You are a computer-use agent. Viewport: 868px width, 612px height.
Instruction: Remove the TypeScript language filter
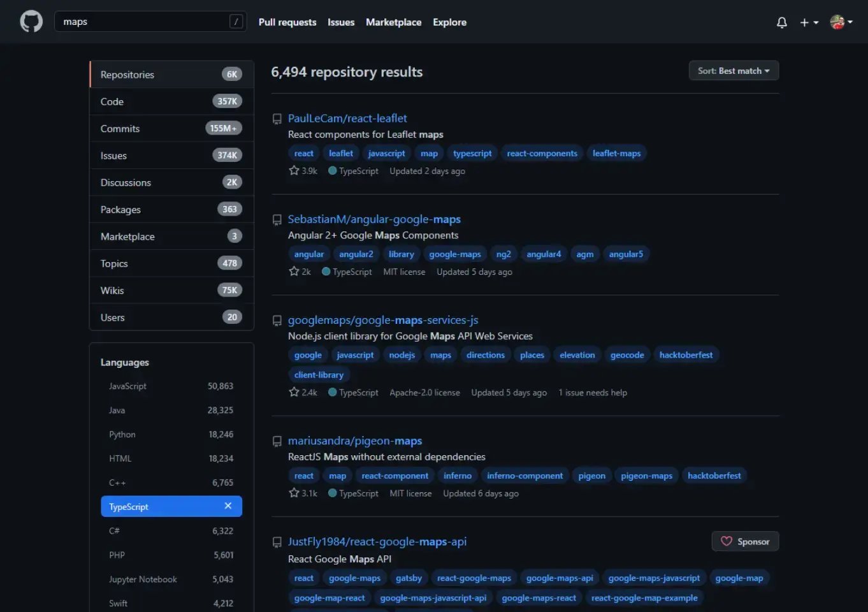click(x=228, y=506)
